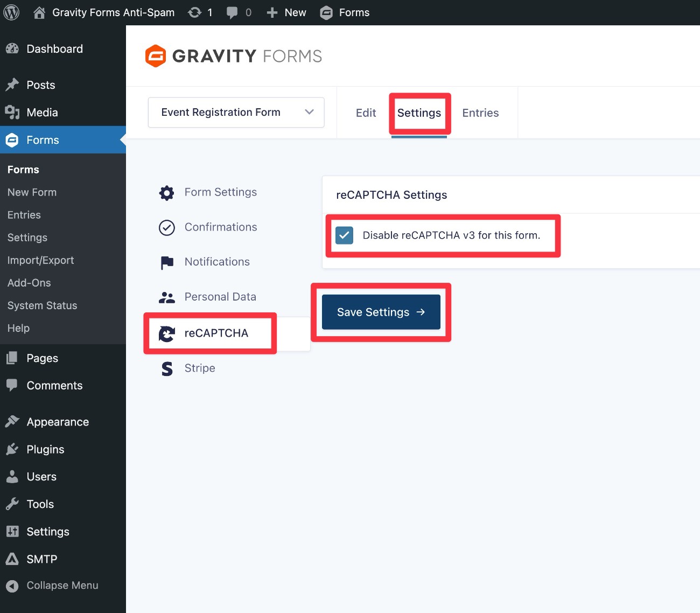This screenshot has height=613, width=700.
Task: Click Save Settings
Action: pyautogui.click(x=380, y=312)
